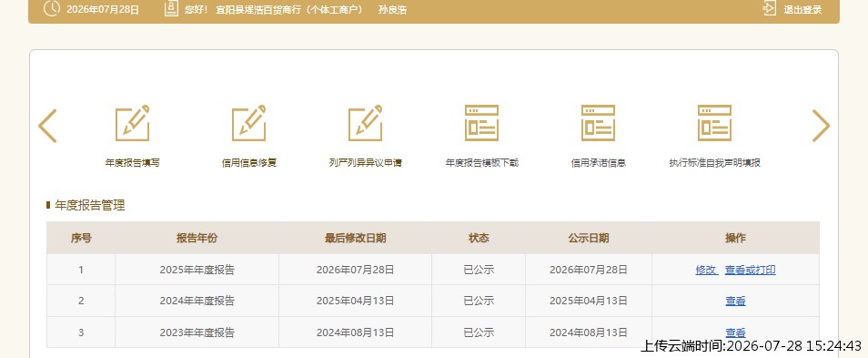Screen dimensions: 868x358
Task: Open the 执行标准自我声明填报 page icon
Action: point(714,123)
